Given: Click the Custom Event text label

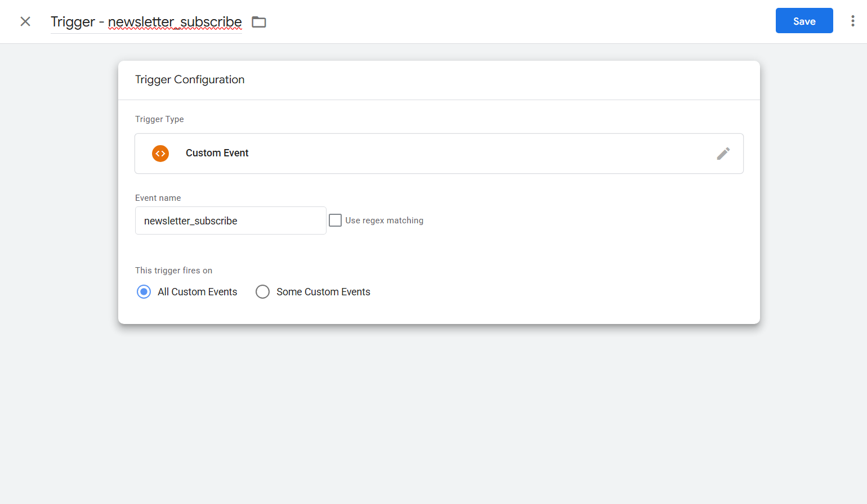Looking at the screenshot, I should tap(217, 153).
